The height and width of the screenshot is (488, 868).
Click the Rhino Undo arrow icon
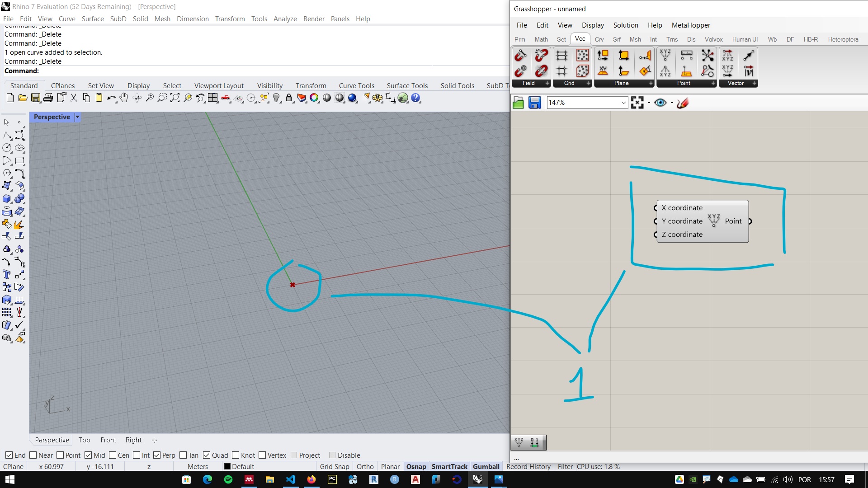(111, 98)
